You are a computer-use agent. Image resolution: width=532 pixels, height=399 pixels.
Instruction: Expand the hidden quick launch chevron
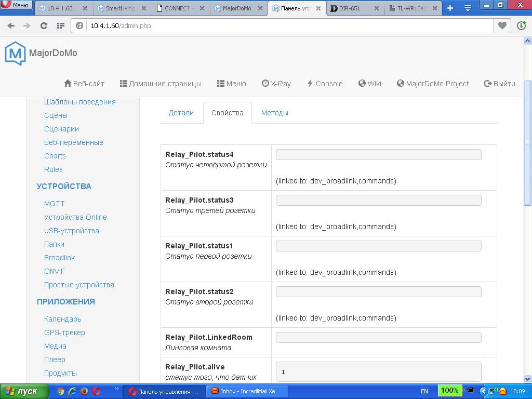tap(116, 389)
